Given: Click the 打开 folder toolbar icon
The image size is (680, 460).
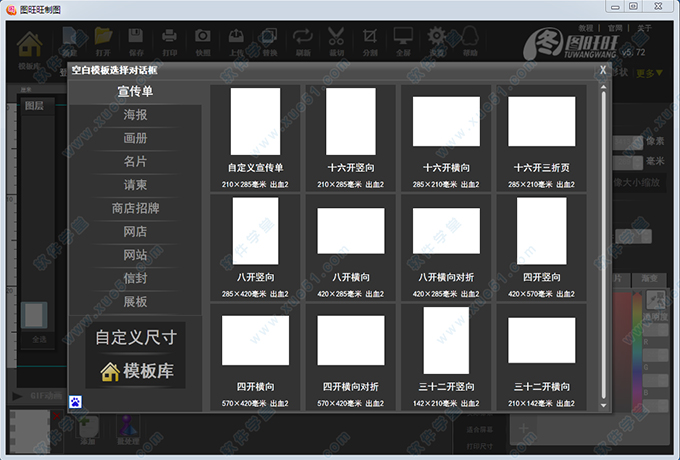Looking at the screenshot, I should (x=103, y=36).
